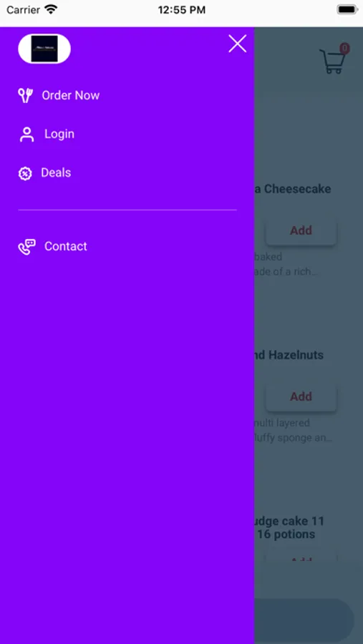Add the Cheesecake item to cart
This screenshot has height=644, width=363.
coord(301,230)
